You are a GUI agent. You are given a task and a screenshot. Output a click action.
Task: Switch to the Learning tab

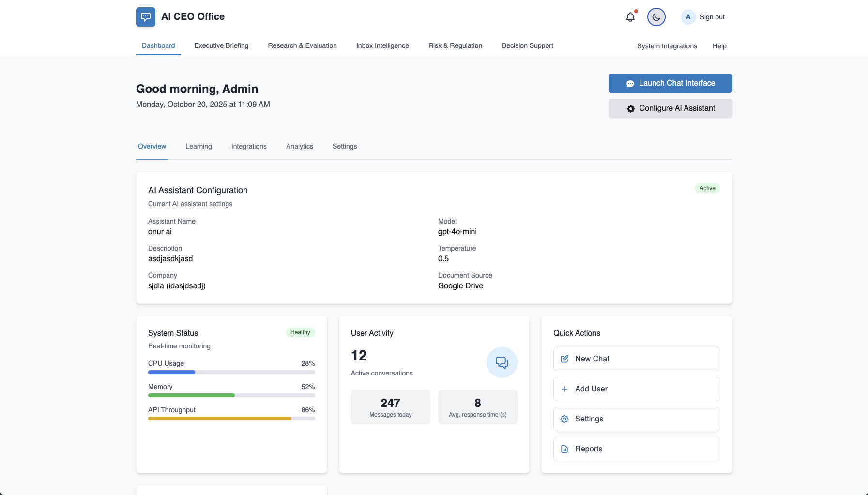(x=198, y=146)
